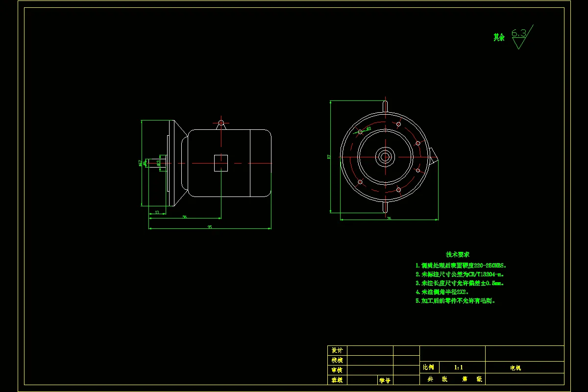Select the '技术要求' heading text
This screenshot has height=392, width=588.
coord(458,254)
